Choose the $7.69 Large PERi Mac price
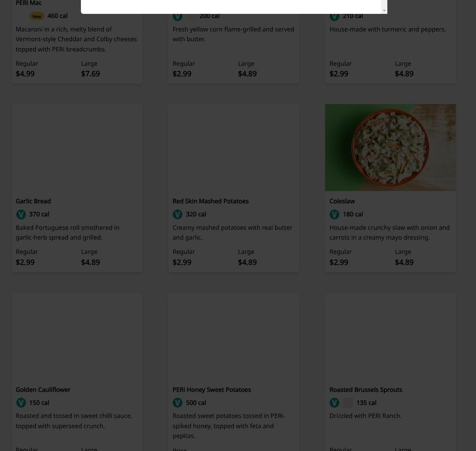Screen dimensions: 476x451 (x=90, y=74)
